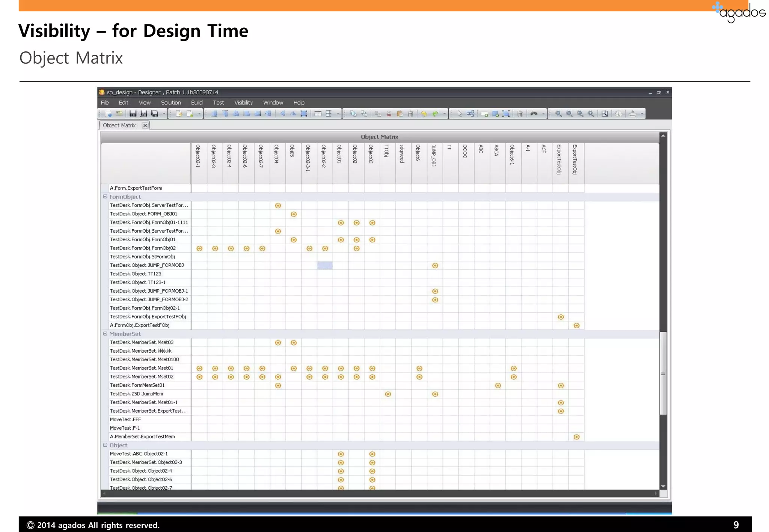Click the scissors Cut icon

tap(389, 114)
